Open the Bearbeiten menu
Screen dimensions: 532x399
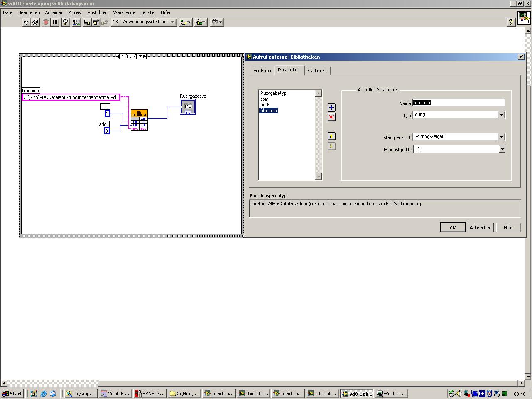(x=29, y=12)
